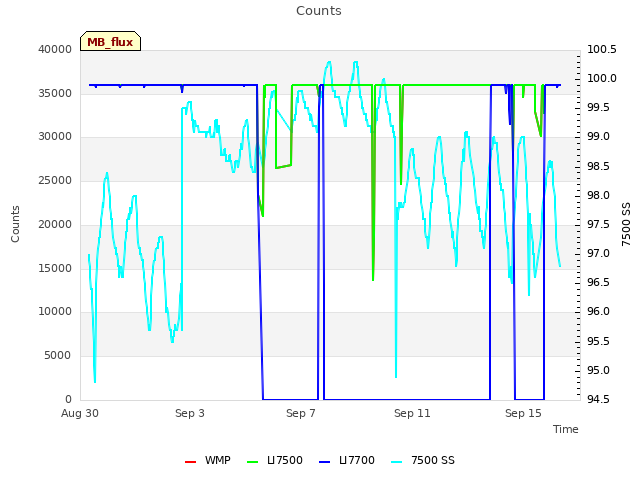Click the 'Sep 11' date tick label

[412, 413]
